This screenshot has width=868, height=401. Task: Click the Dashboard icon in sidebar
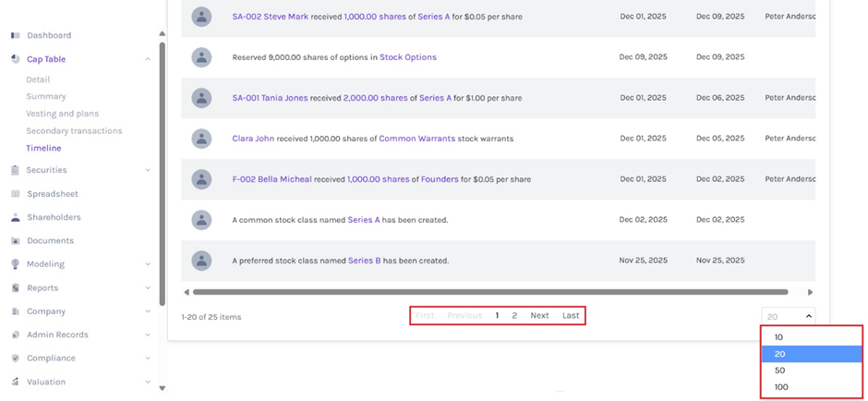16,35
